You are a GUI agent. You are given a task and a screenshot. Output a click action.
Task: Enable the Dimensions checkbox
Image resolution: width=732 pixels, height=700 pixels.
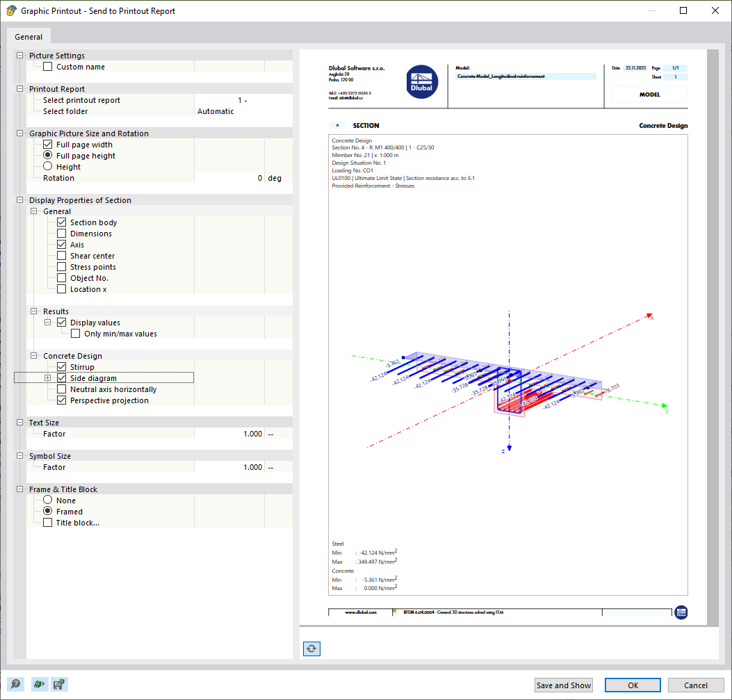point(62,234)
